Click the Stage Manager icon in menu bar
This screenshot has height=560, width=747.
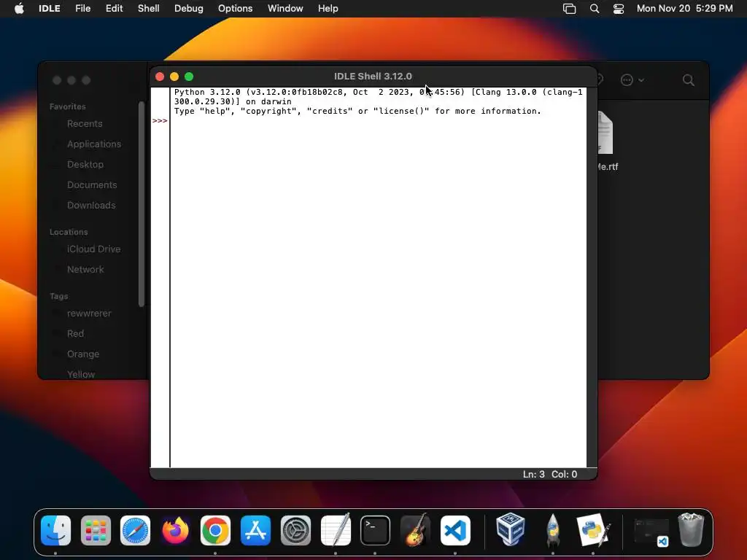(569, 9)
